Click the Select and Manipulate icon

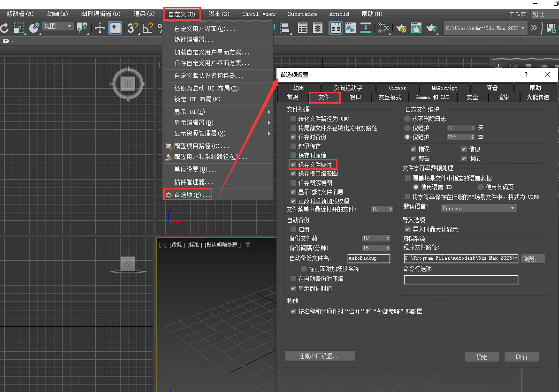click(100, 28)
